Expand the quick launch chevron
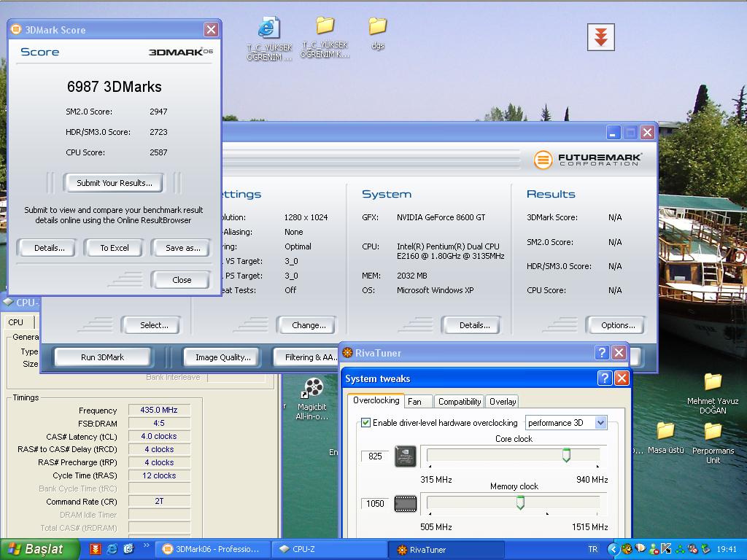The image size is (747, 560). click(x=146, y=545)
